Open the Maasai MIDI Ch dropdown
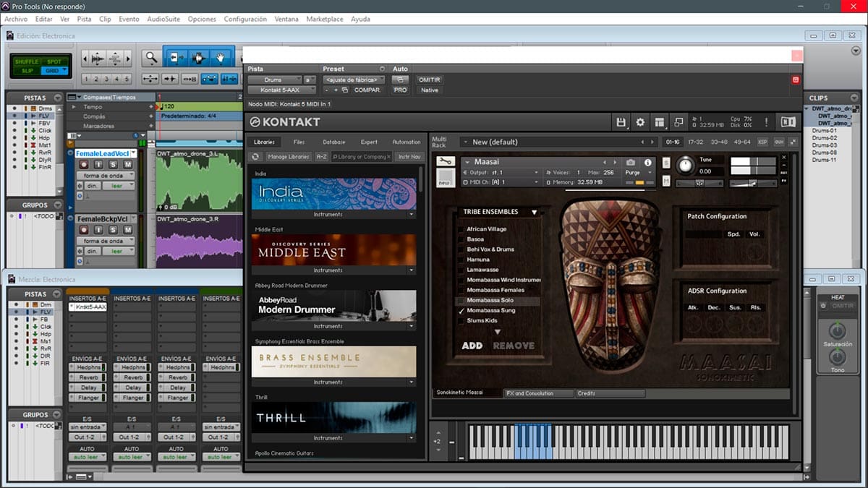This screenshot has width=868, height=488. pyautogui.click(x=501, y=182)
